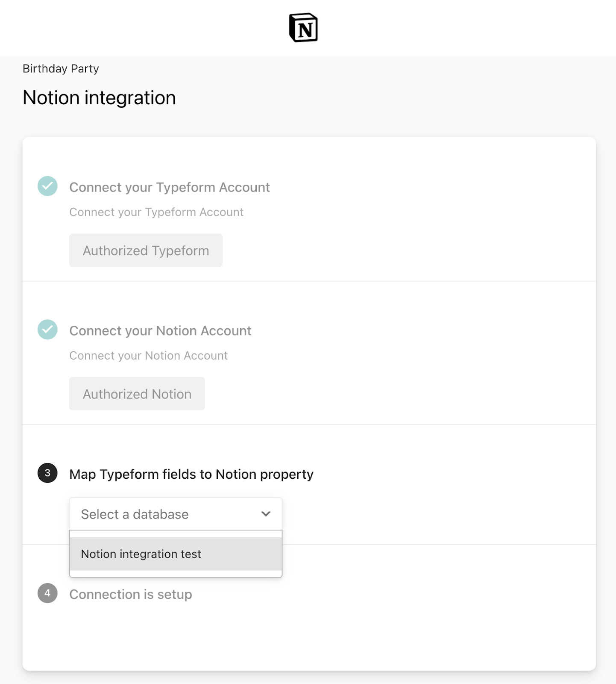Click Connect your Typeform Account step heading
The width and height of the screenshot is (616, 684).
(169, 187)
